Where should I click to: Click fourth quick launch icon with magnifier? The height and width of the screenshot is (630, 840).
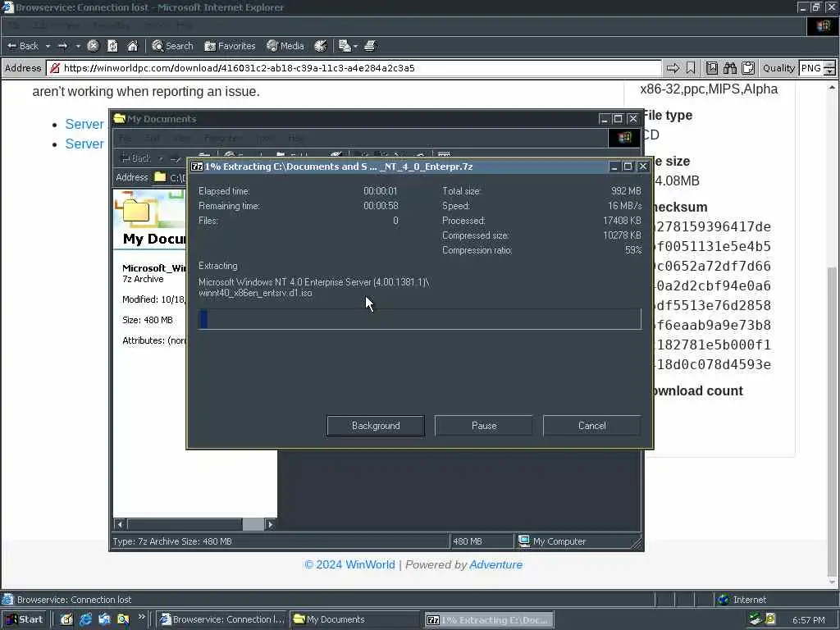point(123,619)
